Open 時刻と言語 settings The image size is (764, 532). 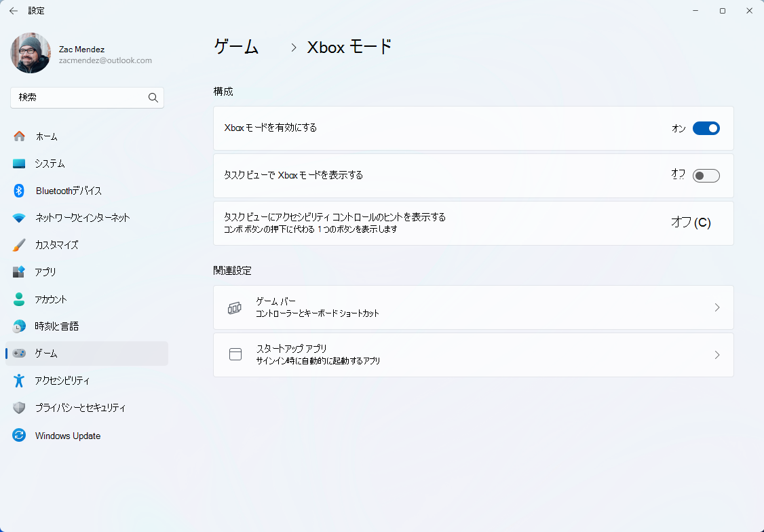point(87,326)
